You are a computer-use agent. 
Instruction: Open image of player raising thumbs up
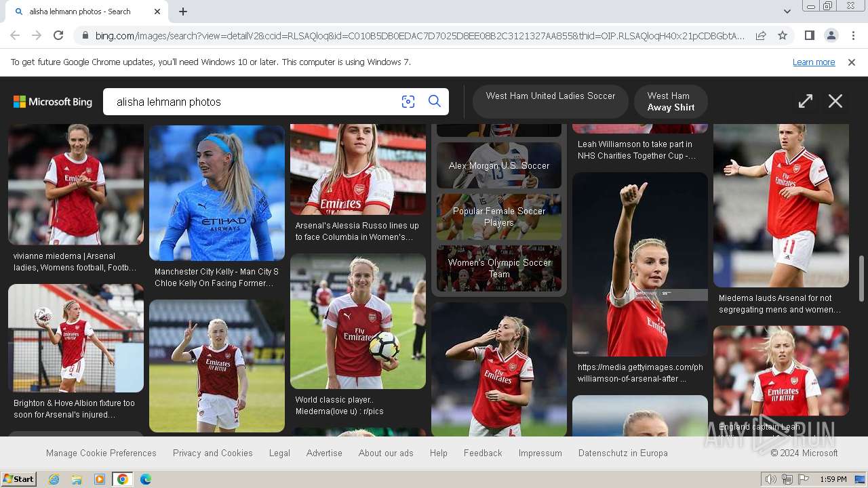point(640,264)
